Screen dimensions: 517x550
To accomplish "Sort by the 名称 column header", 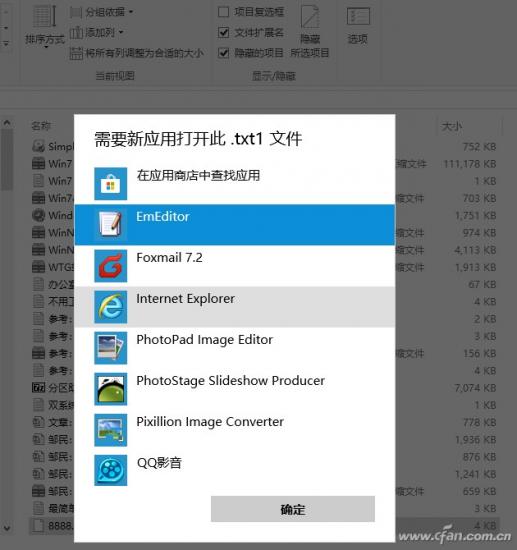I will 41,126.
